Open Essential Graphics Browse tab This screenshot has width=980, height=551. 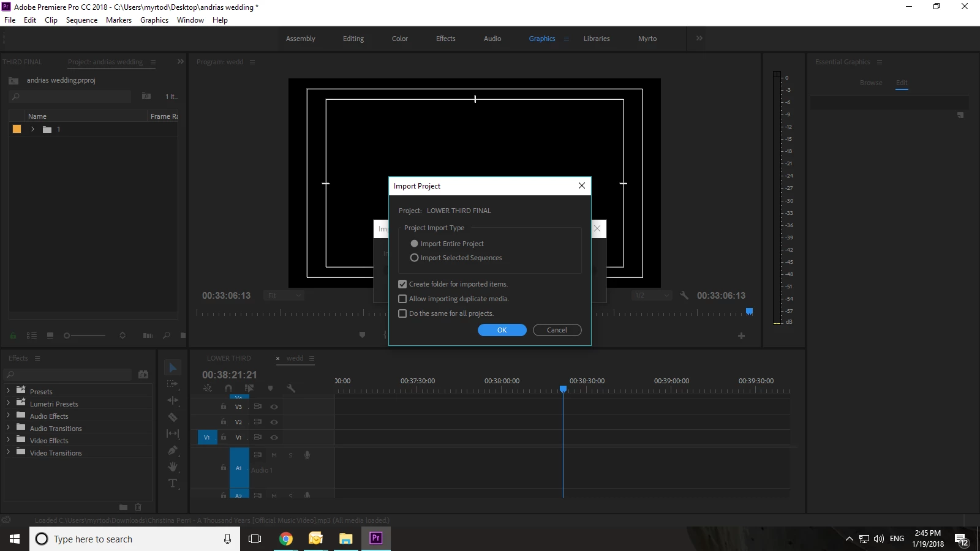[871, 83]
